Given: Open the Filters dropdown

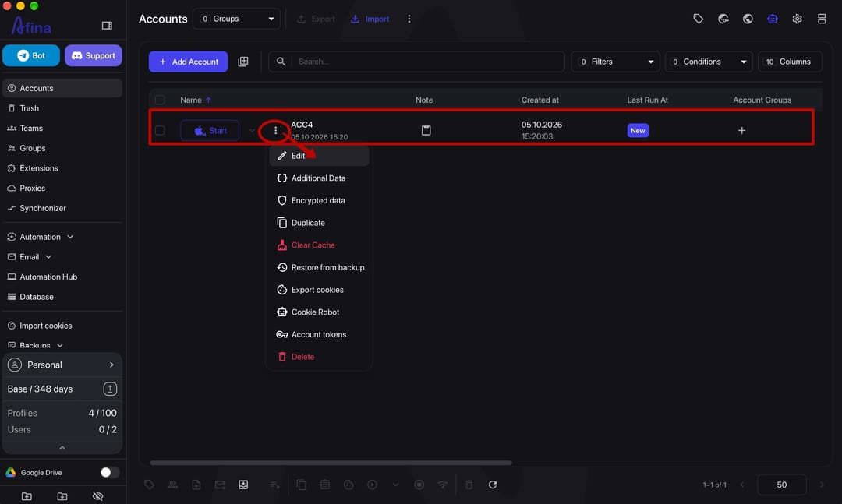Looking at the screenshot, I should tap(615, 62).
